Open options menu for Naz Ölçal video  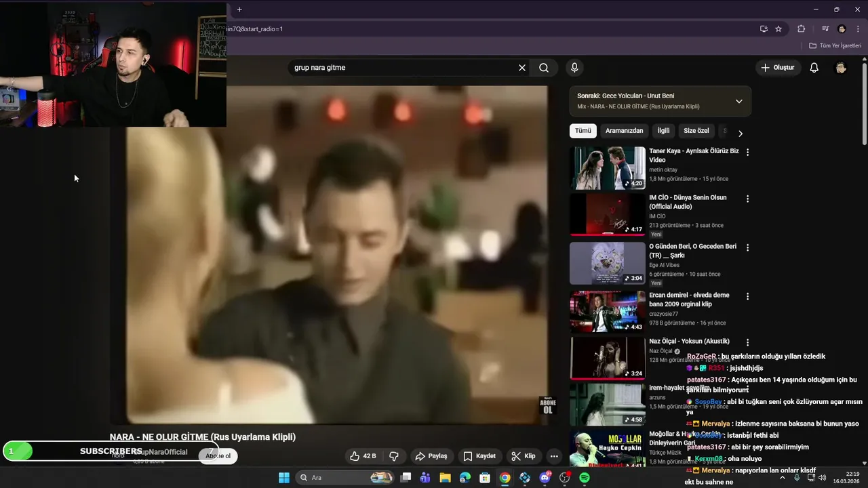pyautogui.click(x=747, y=343)
